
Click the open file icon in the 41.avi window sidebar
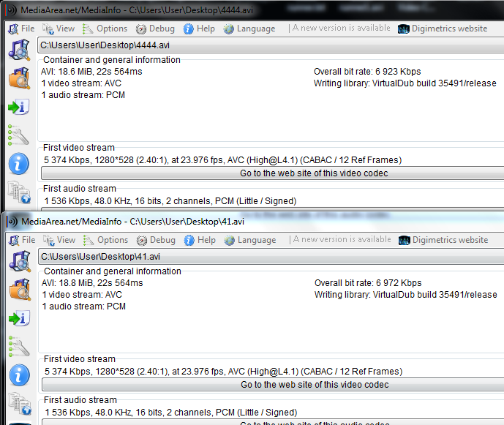click(20, 261)
